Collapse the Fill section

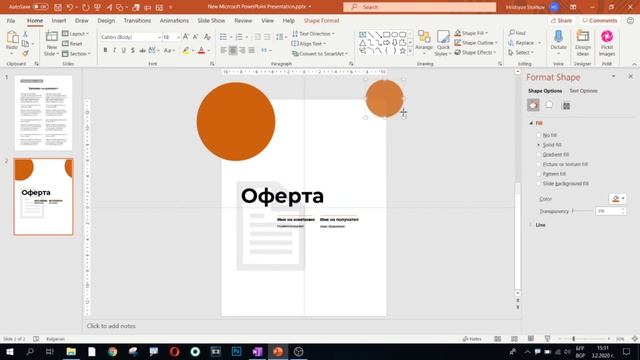click(x=531, y=123)
